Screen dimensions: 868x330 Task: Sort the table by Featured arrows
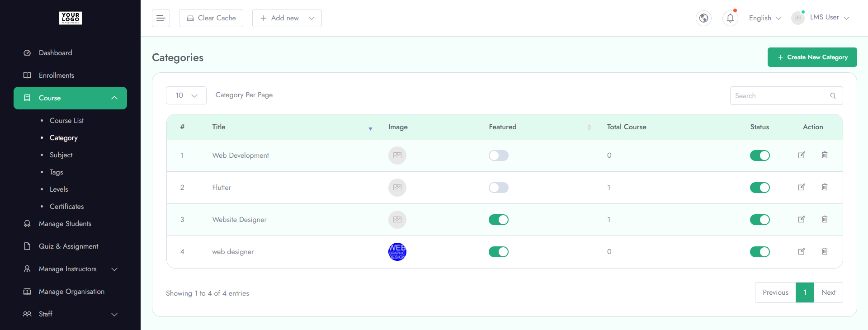(x=589, y=127)
